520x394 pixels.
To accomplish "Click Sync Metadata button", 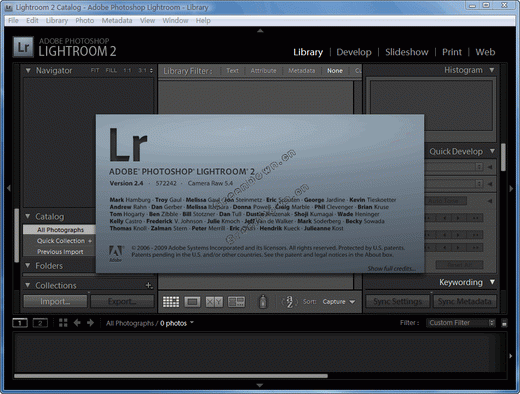I will (x=465, y=301).
